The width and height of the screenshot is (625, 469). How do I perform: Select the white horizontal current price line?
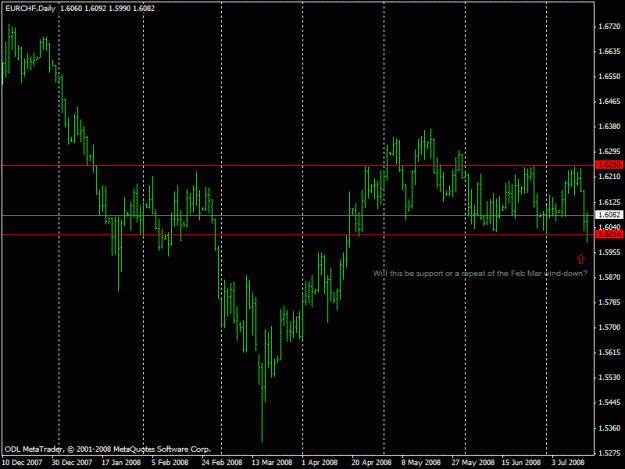point(298,216)
